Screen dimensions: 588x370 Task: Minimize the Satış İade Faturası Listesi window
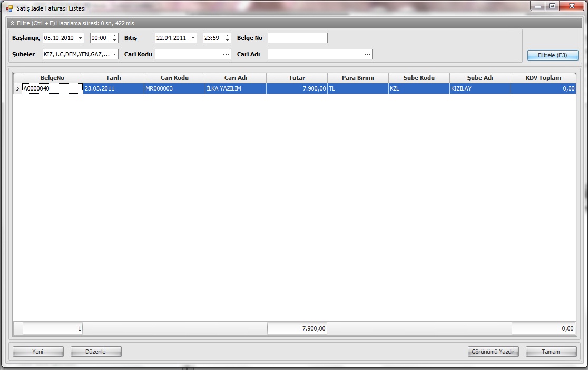coord(538,6)
